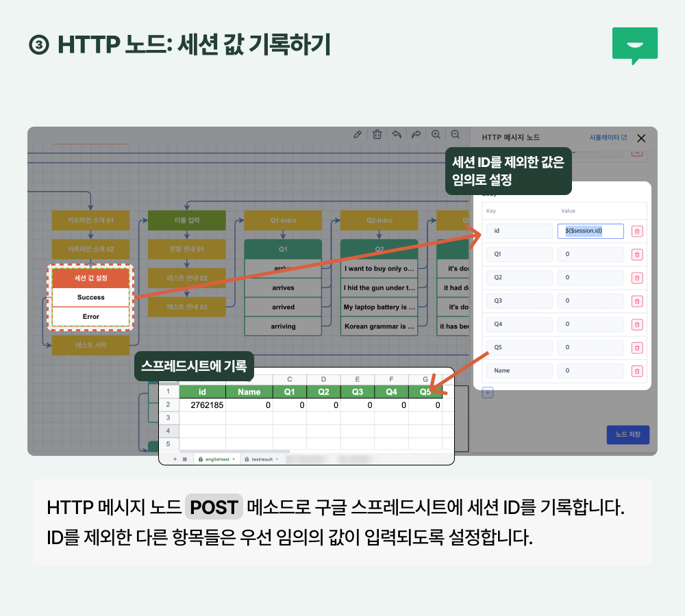Zoom in on the flow canvas
Viewport: 685px width, 616px height.
(436, 134)
